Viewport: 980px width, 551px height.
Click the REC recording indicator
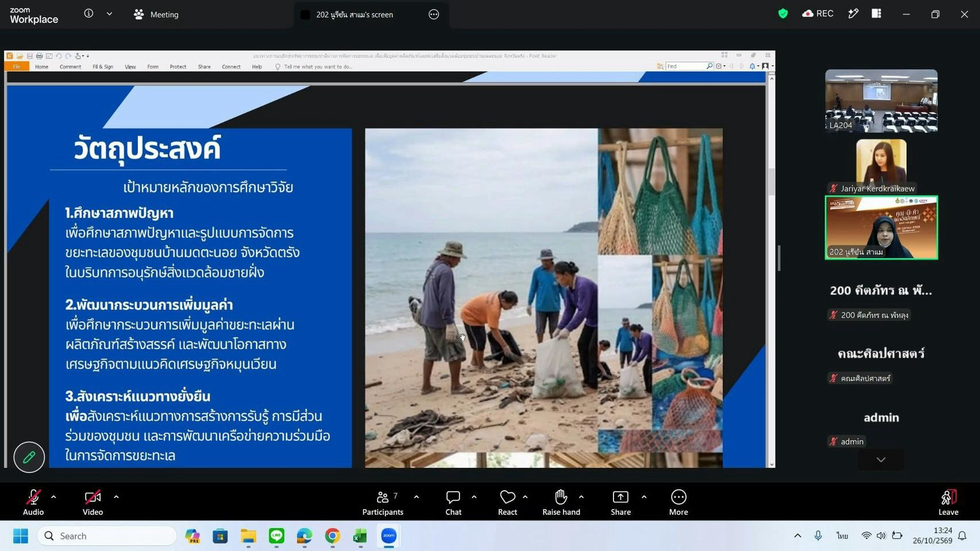pos(818,14)
